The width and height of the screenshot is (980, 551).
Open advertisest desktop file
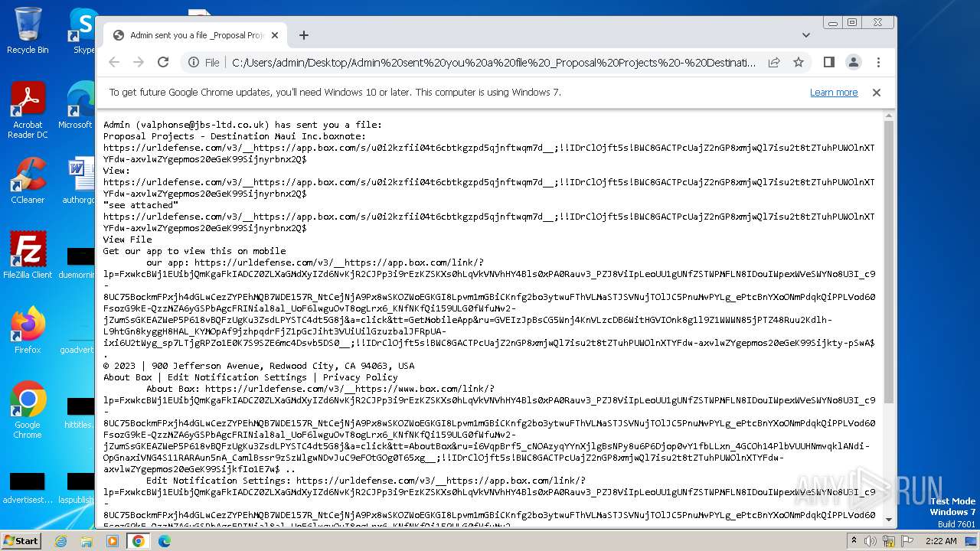(28, 487)
